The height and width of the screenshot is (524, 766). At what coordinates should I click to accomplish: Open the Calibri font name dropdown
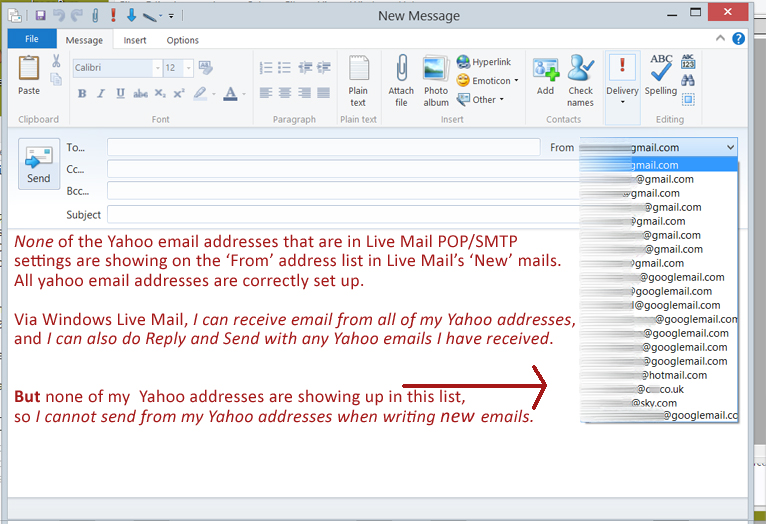157,68
